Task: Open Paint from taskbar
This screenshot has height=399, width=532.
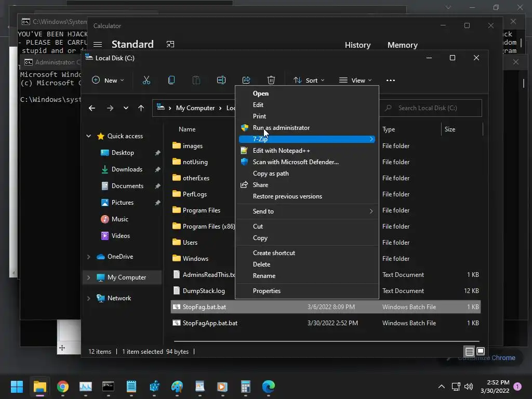Action: point(177,387)
